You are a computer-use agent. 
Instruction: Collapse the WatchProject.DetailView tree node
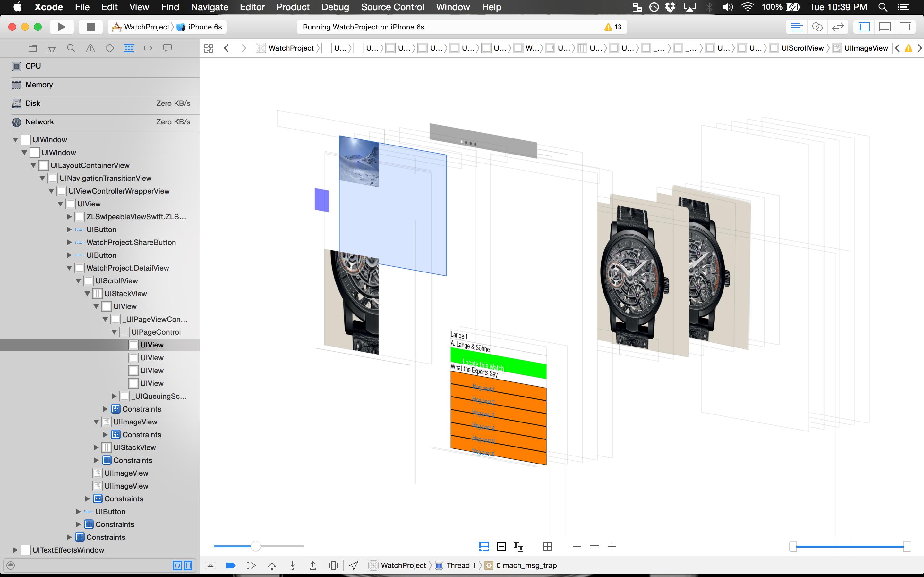click(x=69, y=268)
